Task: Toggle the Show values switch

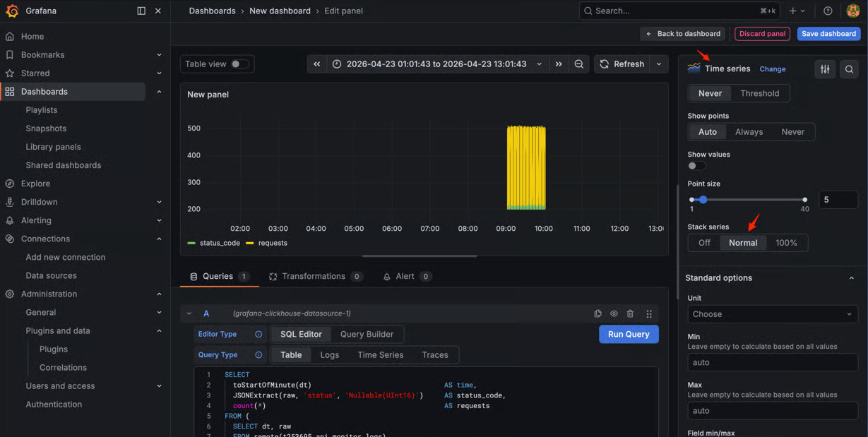Action: point(696,166)
